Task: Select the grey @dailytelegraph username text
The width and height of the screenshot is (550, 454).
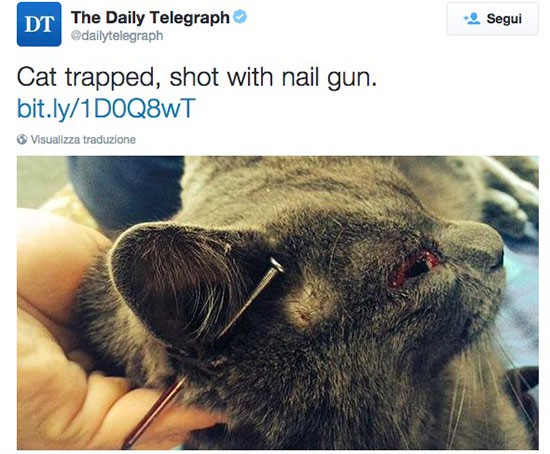Action: pyautogui.click(x=117, y=35)
